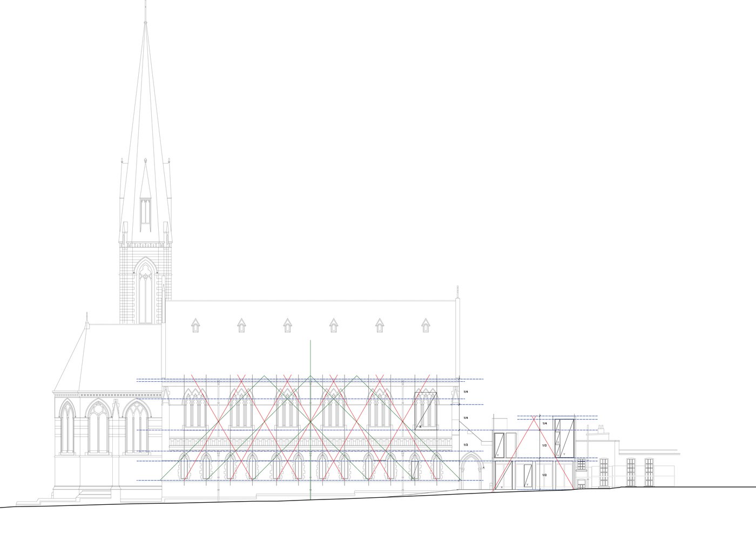Click the "X" label in the church window rectangle
This screenshot has width=756, height=534.
pyautogui.click(x=420, y=427)
